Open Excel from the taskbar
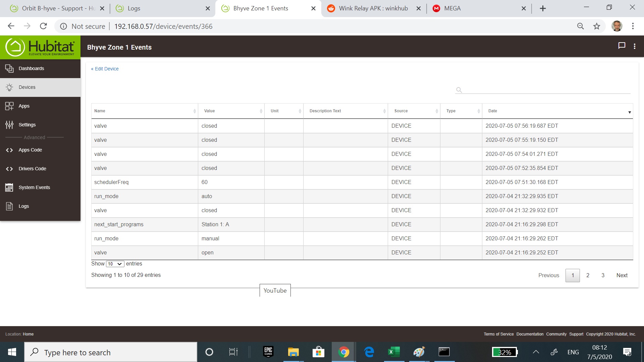Image resolution: width=644 pixels, height=362 pixels. (394, 352)
